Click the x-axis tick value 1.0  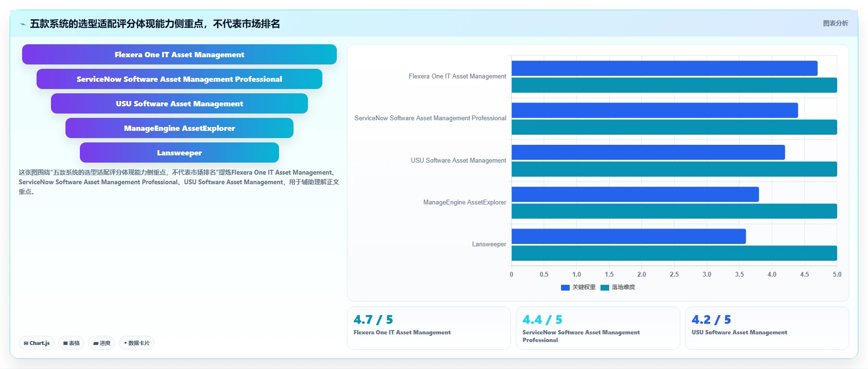[x=576, y=274]
